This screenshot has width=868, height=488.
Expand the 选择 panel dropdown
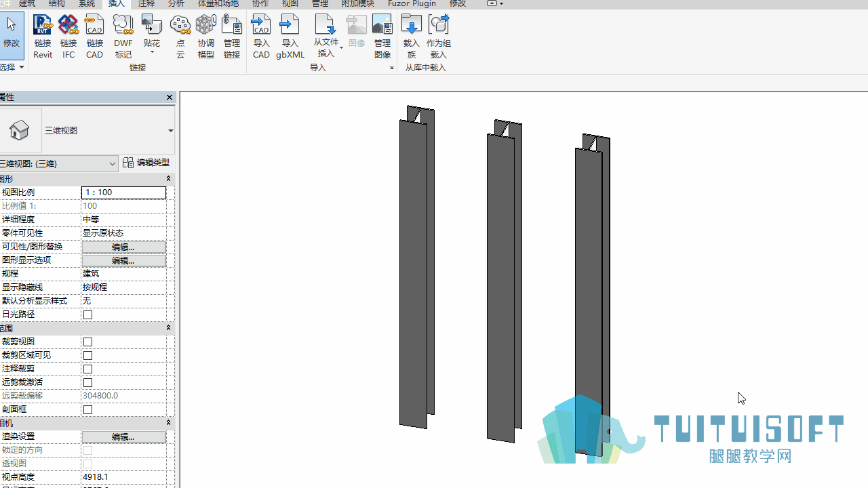coord(22,67)
